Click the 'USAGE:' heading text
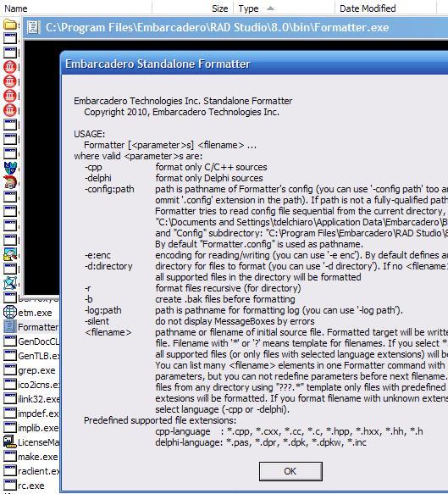This screenshot has height=494, width=448. (90, 134)
